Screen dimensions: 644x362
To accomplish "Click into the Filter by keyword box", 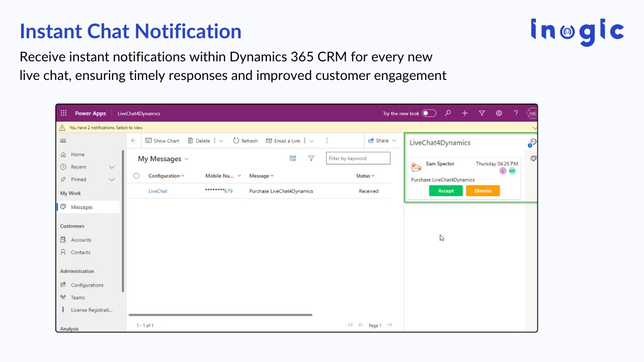I will click(358, 158).
